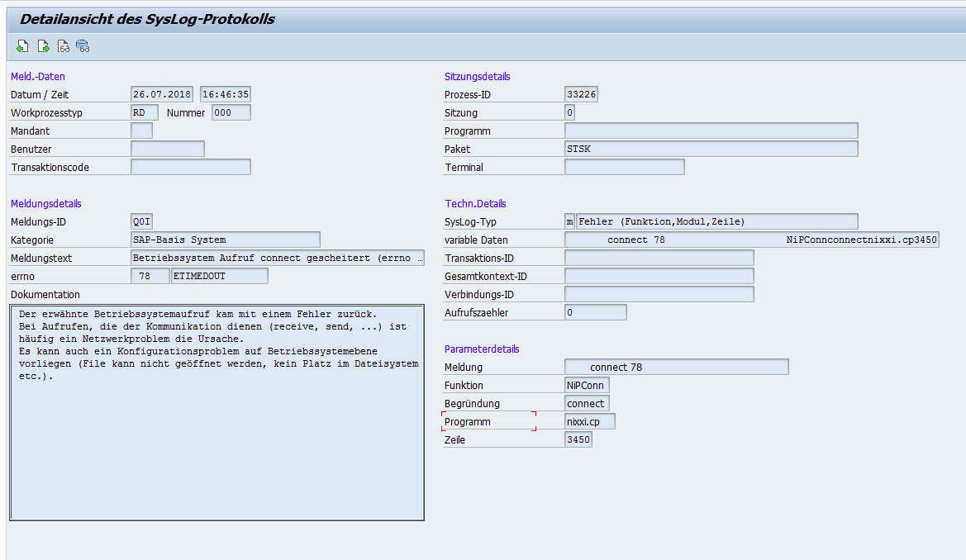966x560 pixels.
Task: Open the database display icon with glasses
Action: tap(83, 47)
